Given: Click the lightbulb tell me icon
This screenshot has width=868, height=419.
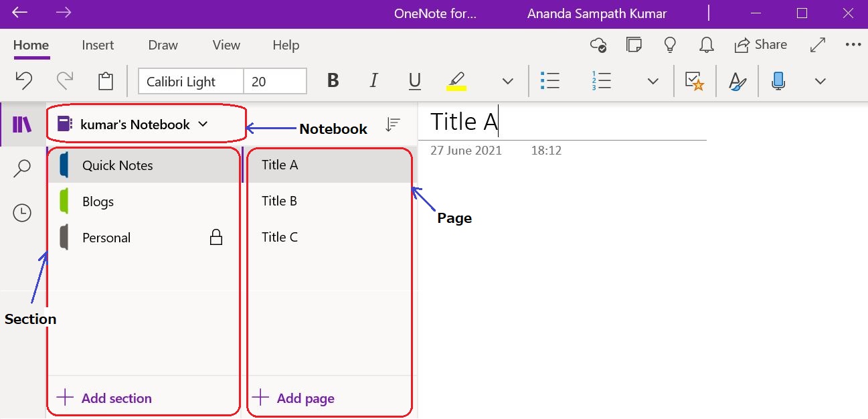Looking at the screenshot, I should pyautogui.click(x=670, y=45).
